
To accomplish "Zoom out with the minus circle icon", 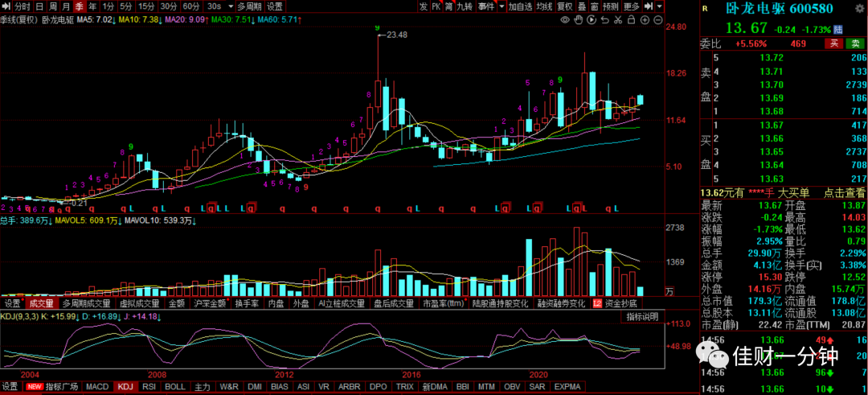I will tap(658, 20).
